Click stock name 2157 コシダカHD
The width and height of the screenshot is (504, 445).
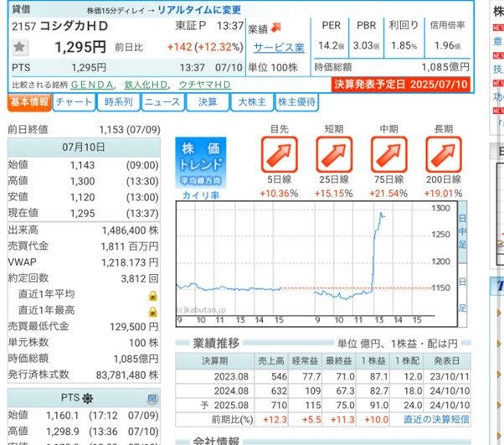[59, 26]
